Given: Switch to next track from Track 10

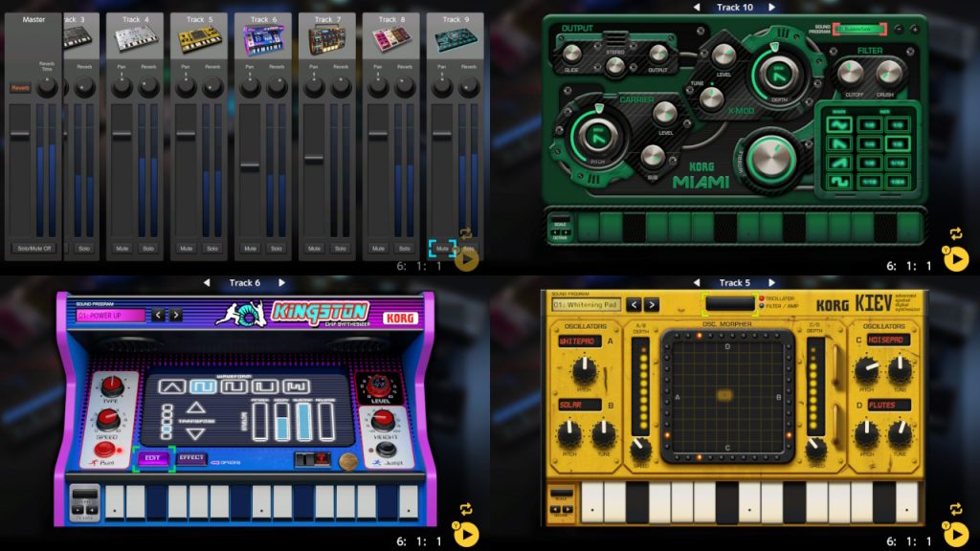Looking at the screenshot, I should tap(771, 7).
